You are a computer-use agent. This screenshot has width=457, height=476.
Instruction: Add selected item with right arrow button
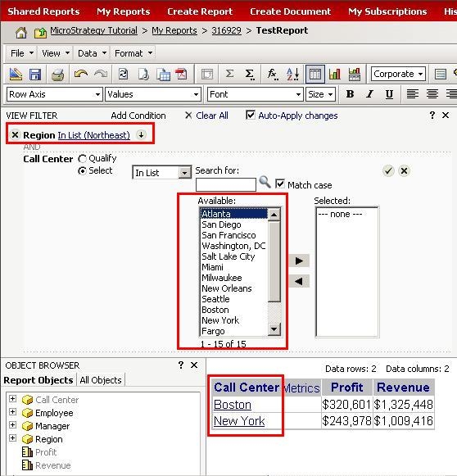pos(299,261)
